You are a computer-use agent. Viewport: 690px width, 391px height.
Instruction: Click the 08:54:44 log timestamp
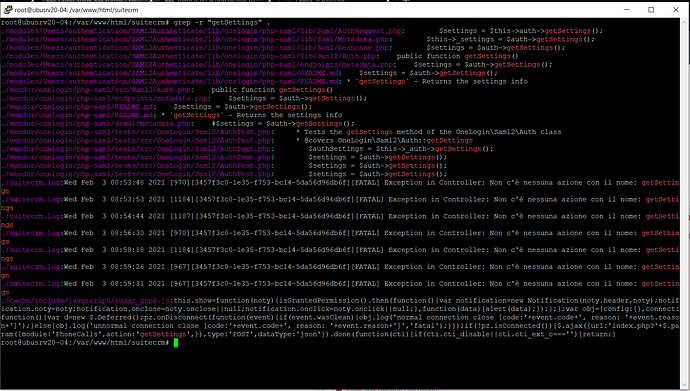[x=127, y=216]
